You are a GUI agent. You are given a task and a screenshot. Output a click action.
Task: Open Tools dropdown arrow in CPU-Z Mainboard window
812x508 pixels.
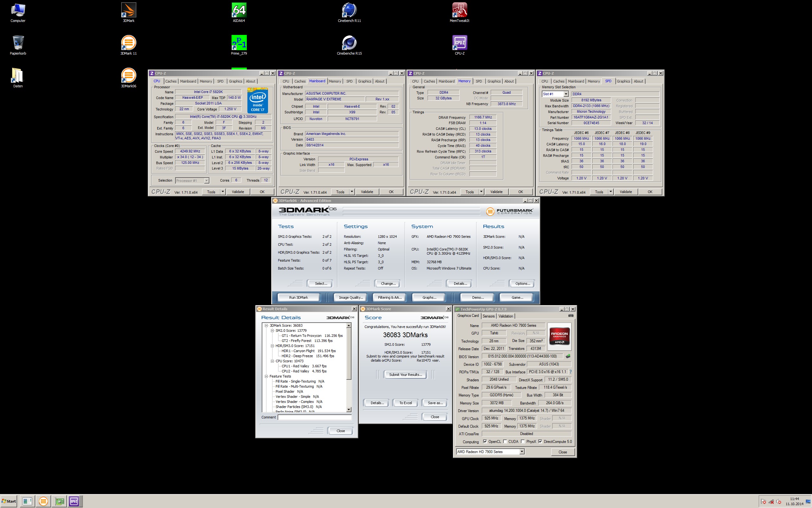tap(352, 191)
